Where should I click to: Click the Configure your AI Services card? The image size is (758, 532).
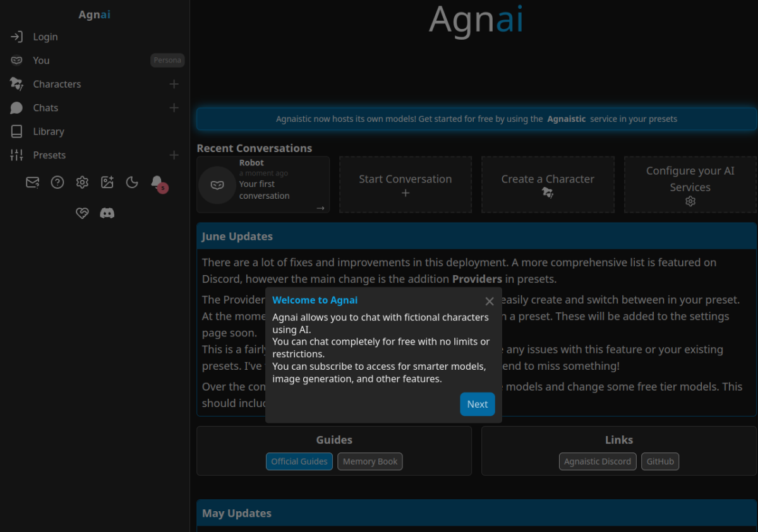[x=690, y=185]
